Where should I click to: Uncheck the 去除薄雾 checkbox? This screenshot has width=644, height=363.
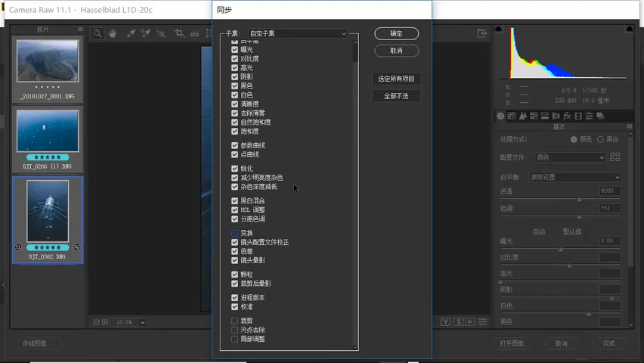(x=234, y=113)
